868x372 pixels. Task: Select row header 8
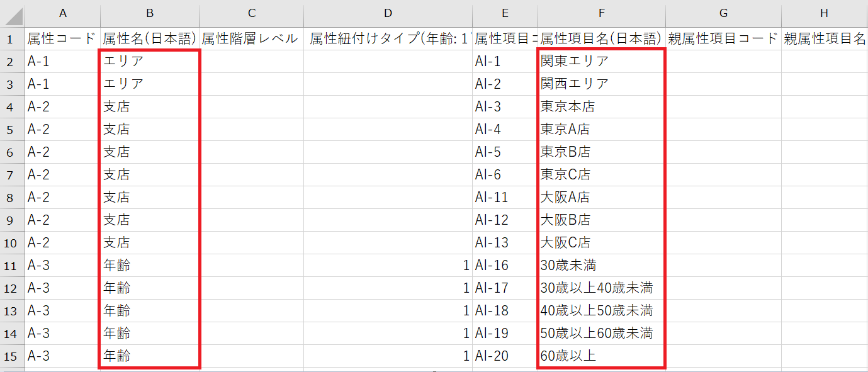[x=11, y=196]
